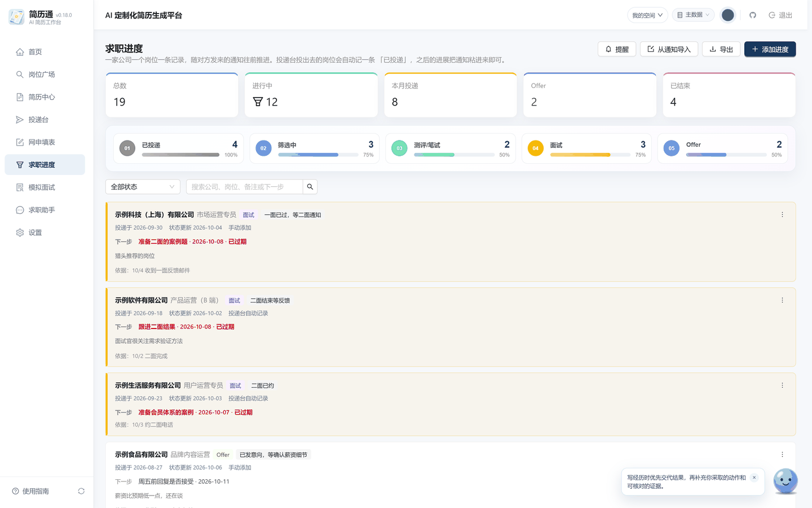Click stage 04 面试 circle
Screen dimensions: 812x508
coord(536,148)
